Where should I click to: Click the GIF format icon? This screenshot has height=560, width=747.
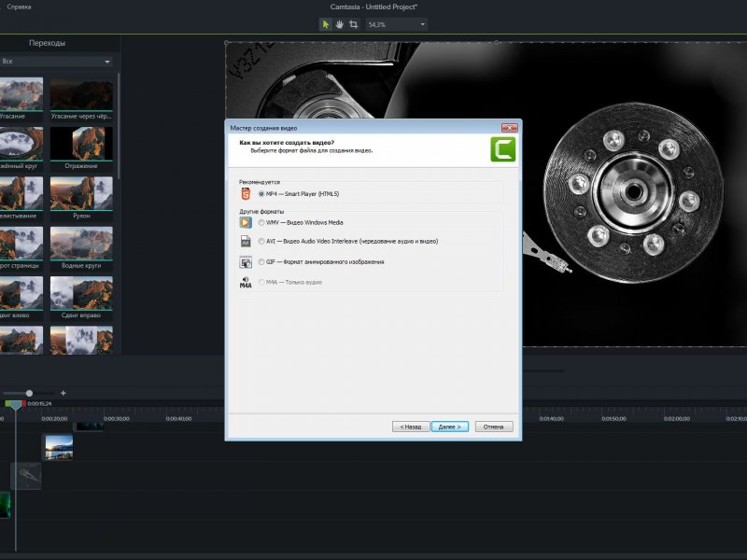point(246,262)
